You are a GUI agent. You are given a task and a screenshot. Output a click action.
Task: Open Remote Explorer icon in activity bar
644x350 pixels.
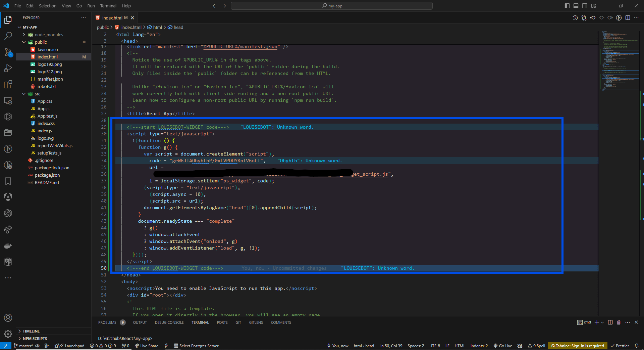tap(8, 100)
